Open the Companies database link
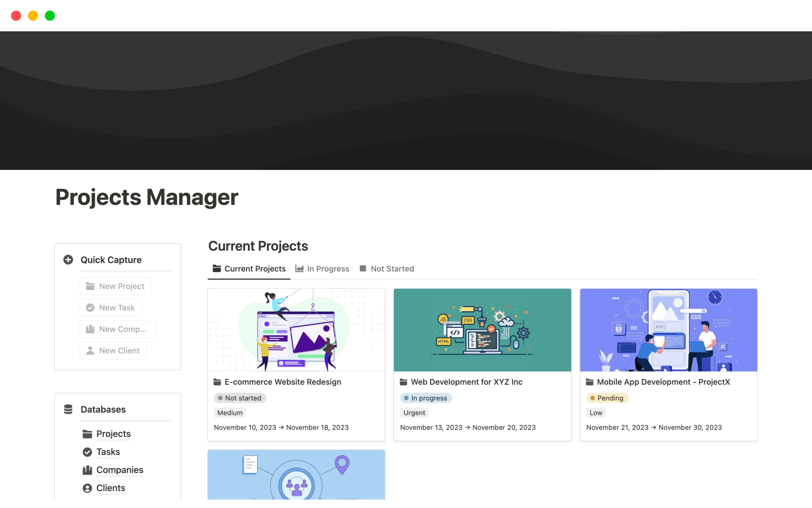The height and width of the screenshot is (508, 812). (x=120, y=470)
